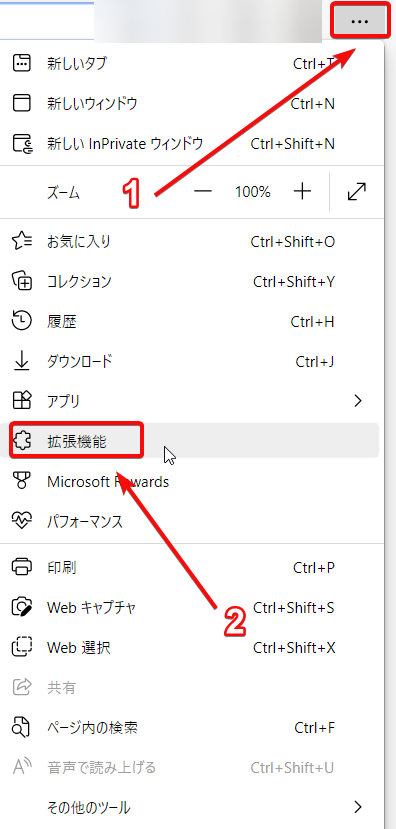Click the InPrivate window icon
The image size is (396, 829).
tap(22, 143)
